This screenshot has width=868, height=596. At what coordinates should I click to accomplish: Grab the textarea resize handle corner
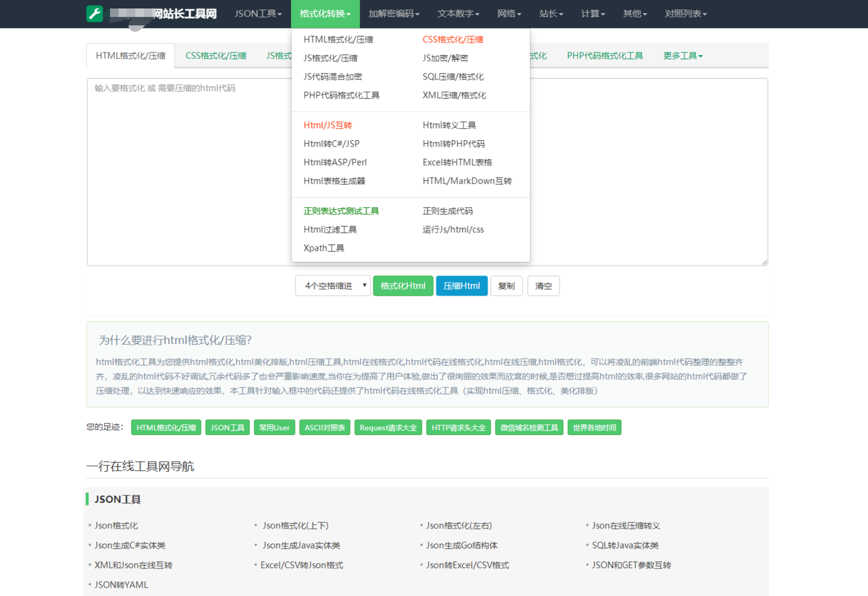click(764, 262)
